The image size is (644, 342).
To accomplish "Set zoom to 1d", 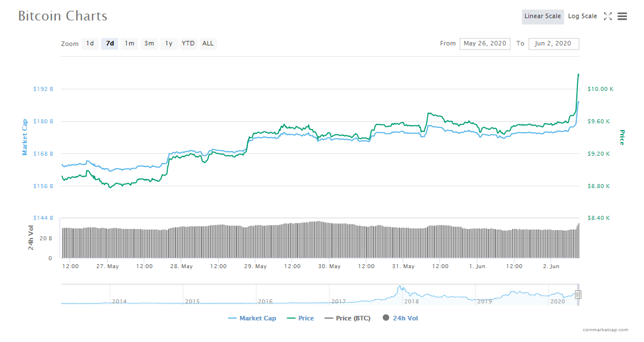I will [90, 44].
